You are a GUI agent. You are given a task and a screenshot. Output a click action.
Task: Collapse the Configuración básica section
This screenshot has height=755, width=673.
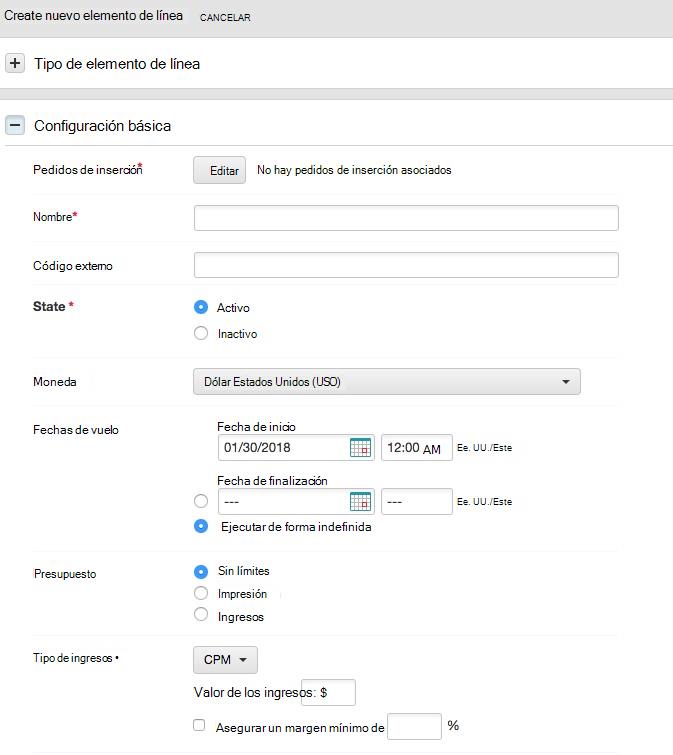point(15,126)
